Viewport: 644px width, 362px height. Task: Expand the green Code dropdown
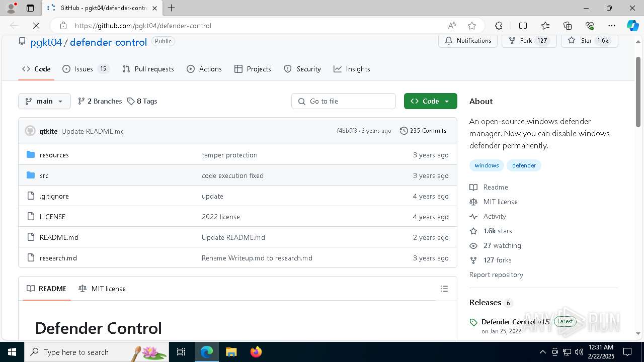tap(430, 101)
